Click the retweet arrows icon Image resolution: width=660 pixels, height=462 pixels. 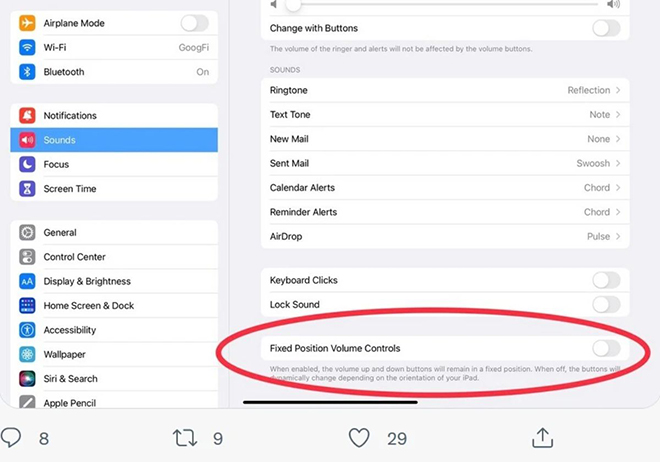point(185,438)
